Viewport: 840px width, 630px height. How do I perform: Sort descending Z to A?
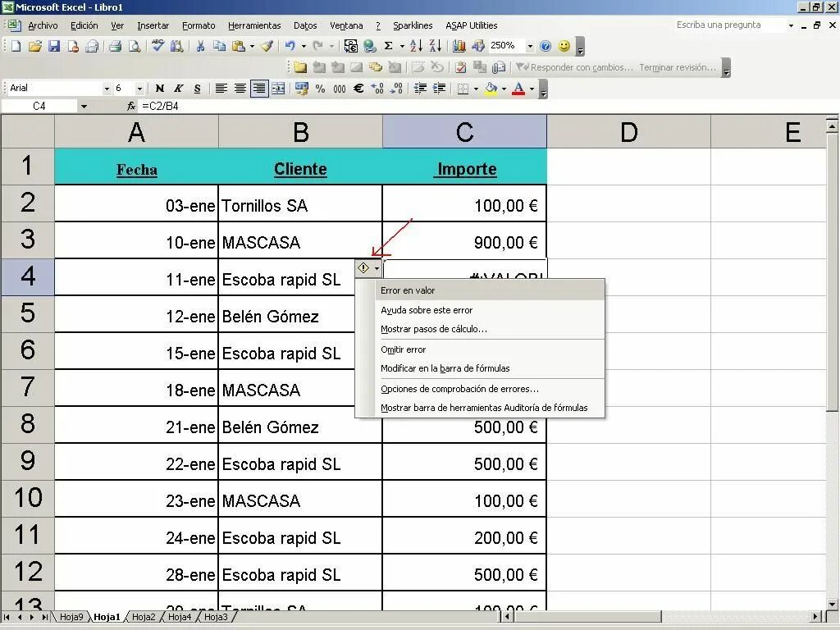435,46
